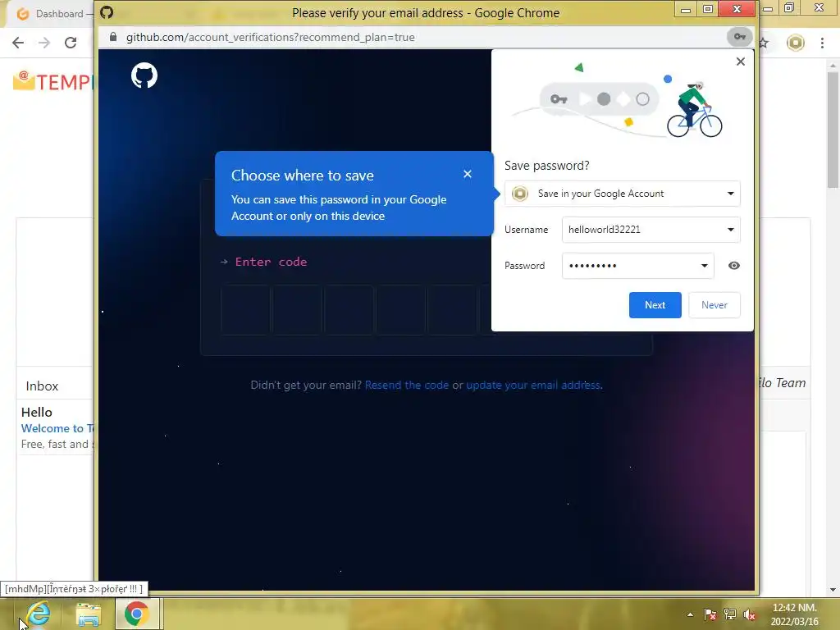
Task: Click the Save password? heading
Action: tap(546, 166)
